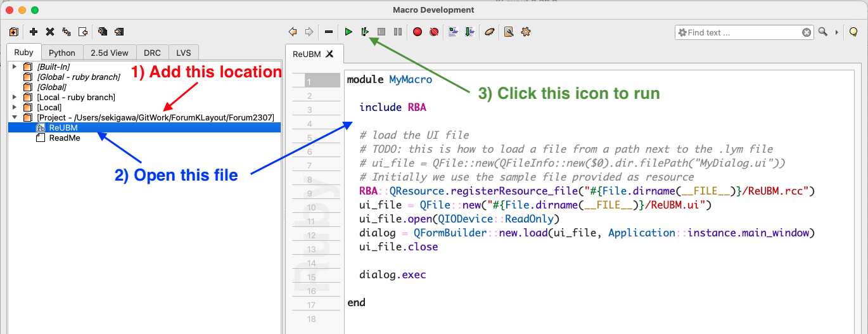Navigate back with the left arrow icon
Image resolution: width=868 pixels, height=334 pixels.
pyautogui.click(x=293, y=32)
